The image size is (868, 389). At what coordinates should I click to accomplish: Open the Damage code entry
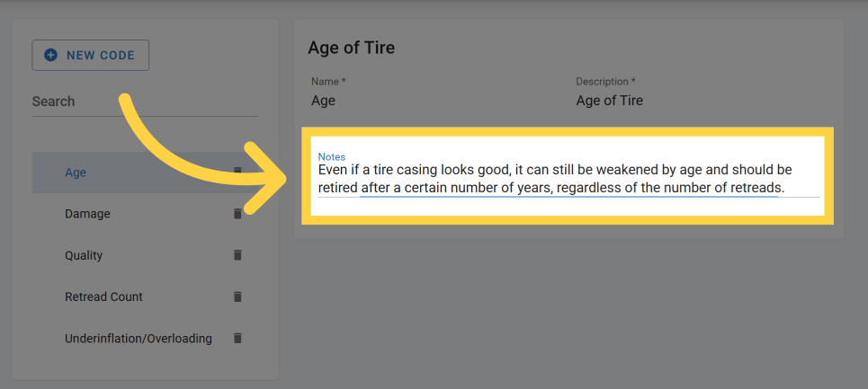tap(87, 214)
